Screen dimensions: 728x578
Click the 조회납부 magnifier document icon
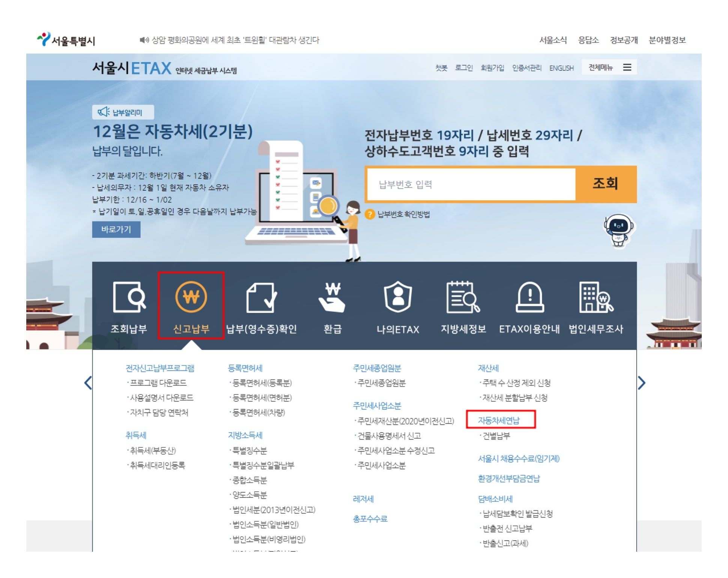129,297
